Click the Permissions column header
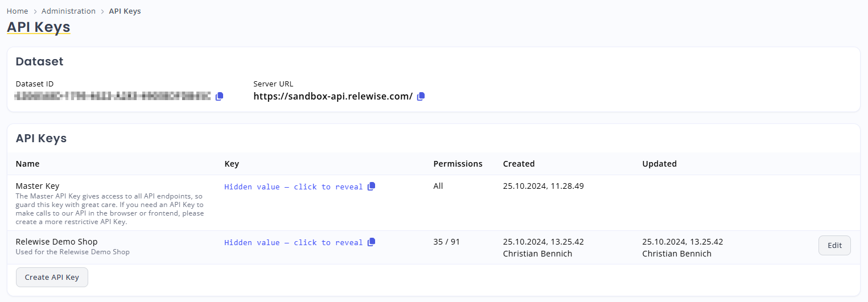Image resolution: width=868 pixels, height=302 pixels. pyautogui.click(x=458, y=164)
